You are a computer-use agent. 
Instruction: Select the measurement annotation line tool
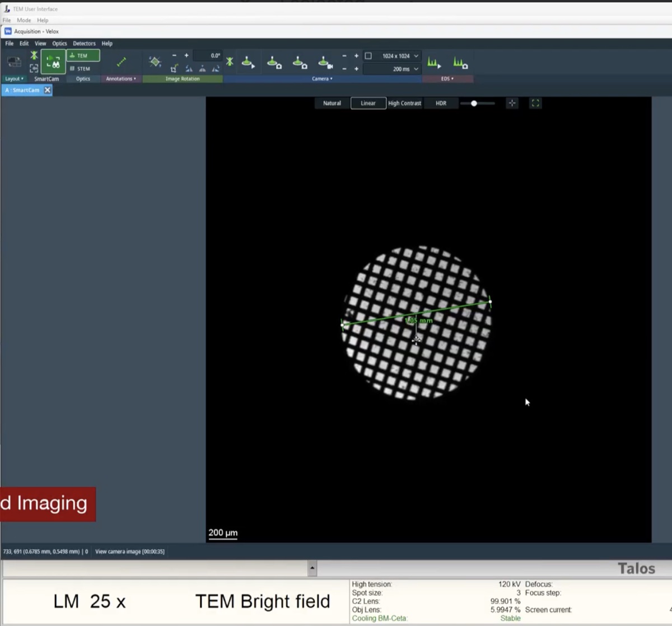pos(121,62)
